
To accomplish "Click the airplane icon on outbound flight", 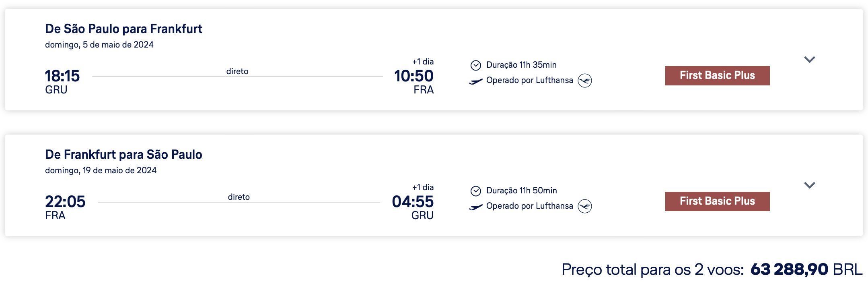I will point(476,82).
